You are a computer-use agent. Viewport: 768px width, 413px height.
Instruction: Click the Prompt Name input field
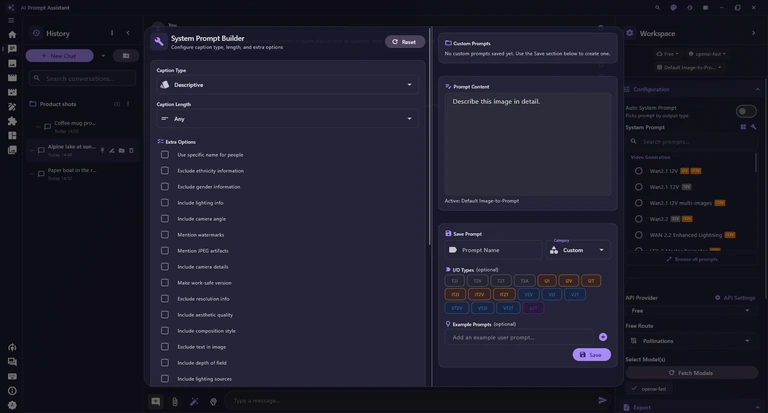[494, 250]
